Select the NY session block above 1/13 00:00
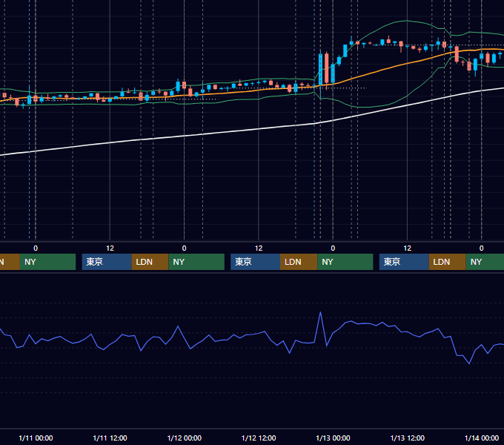 pyautogui.click(x=345, y=262)
